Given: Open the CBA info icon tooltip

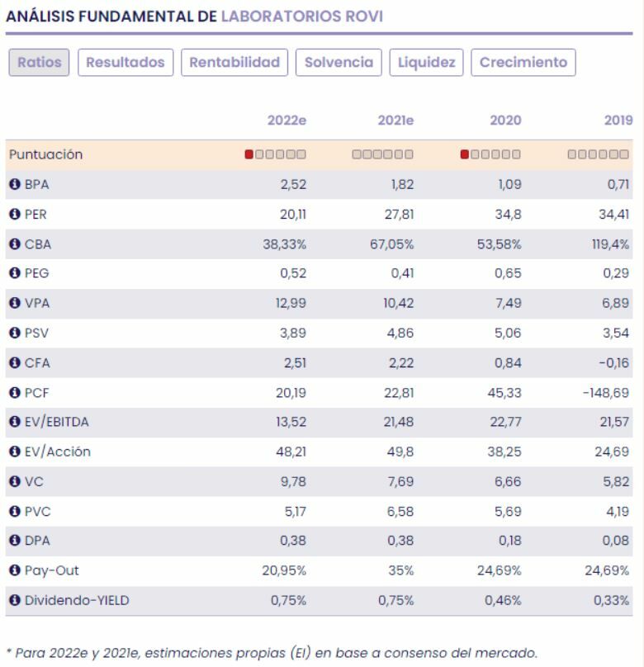Looking at the screenshot, I should 14,244.
